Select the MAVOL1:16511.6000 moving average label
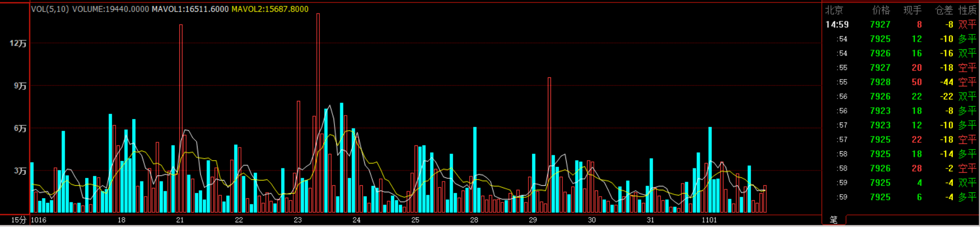The width and height of the screenshot is (980, 227). pyautogui.click(x=190, y=9)
